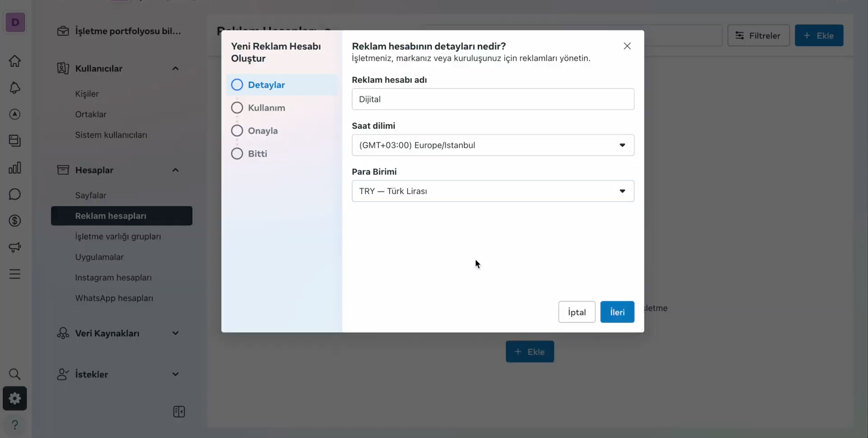Open the speech bubble messages icon
Image resolution: width=868 pixels, height=438 pixels.
[15, 194]
